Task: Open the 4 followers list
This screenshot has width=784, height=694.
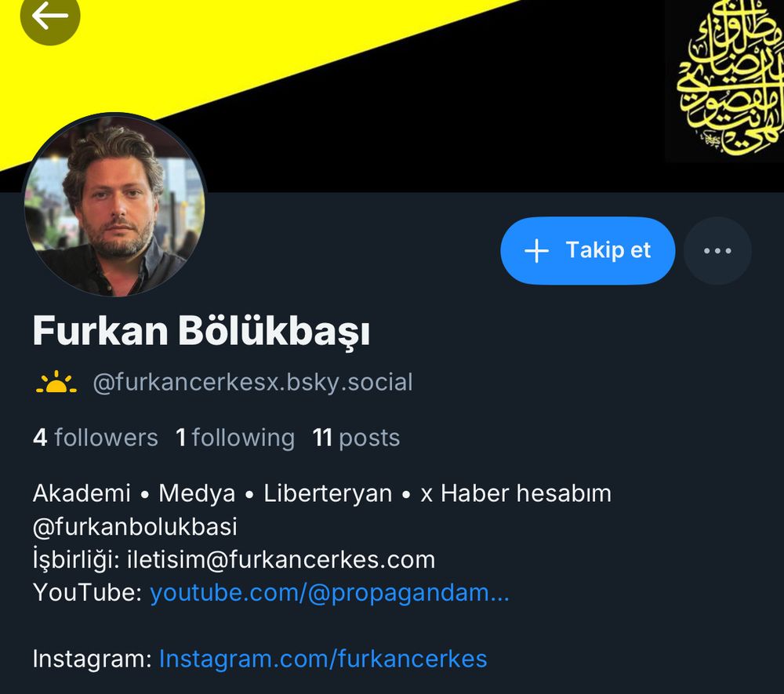Action: tap(96, 438)
